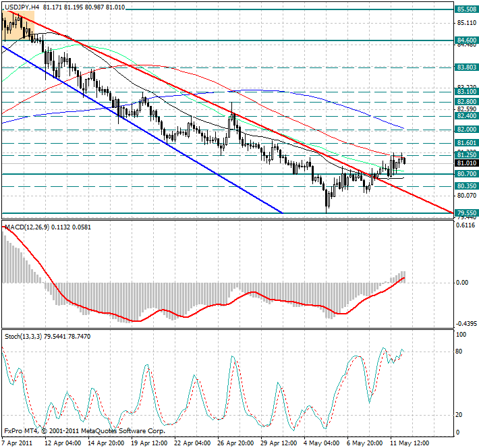Click the -0.4395 MACD scale value

point(466,324)
